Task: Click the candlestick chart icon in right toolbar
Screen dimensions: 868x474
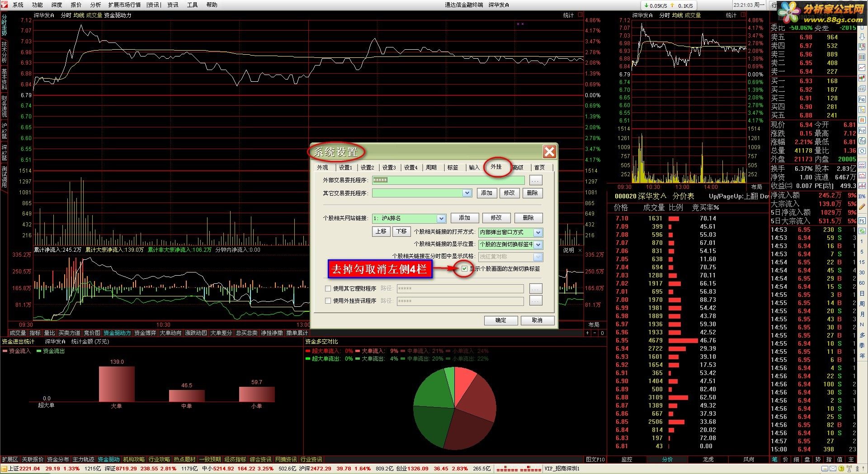Action: point(862,77)
